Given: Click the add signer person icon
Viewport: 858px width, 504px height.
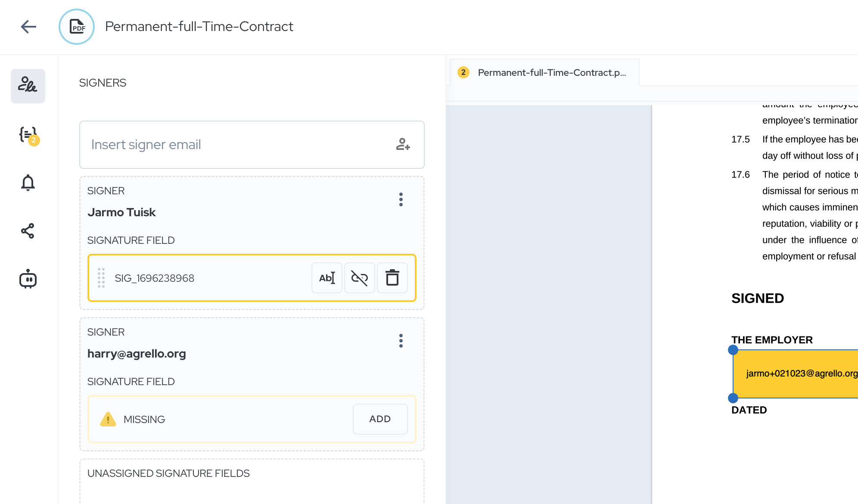Looking at the screenshot, I should [x=403, y=144].
